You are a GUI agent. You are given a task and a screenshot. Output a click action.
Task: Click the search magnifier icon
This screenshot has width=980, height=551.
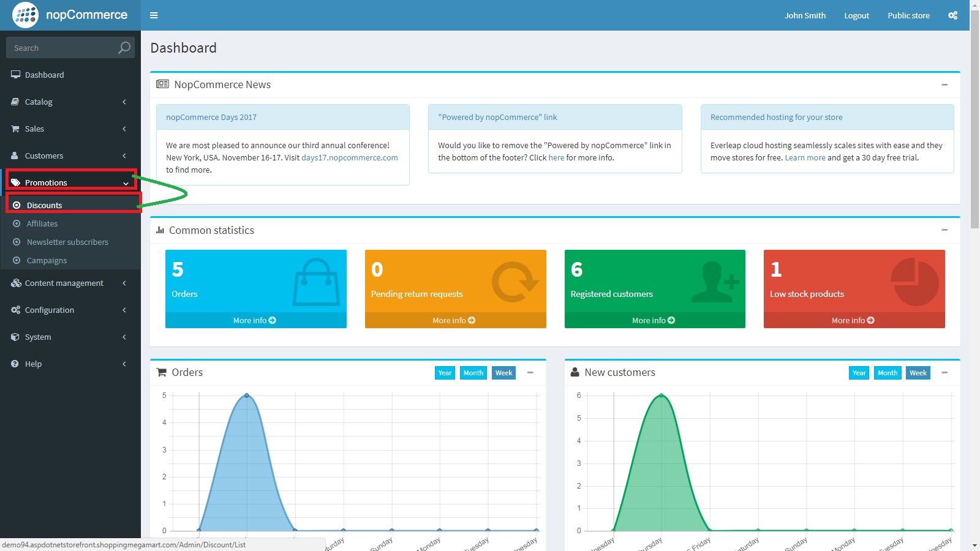[x=124, y=47]
